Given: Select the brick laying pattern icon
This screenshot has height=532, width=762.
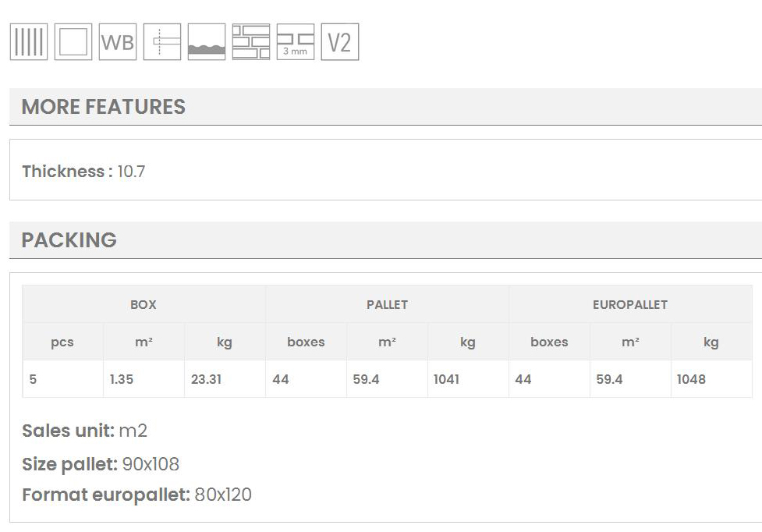Looking at the screenshot, I should tap(251, 41).
